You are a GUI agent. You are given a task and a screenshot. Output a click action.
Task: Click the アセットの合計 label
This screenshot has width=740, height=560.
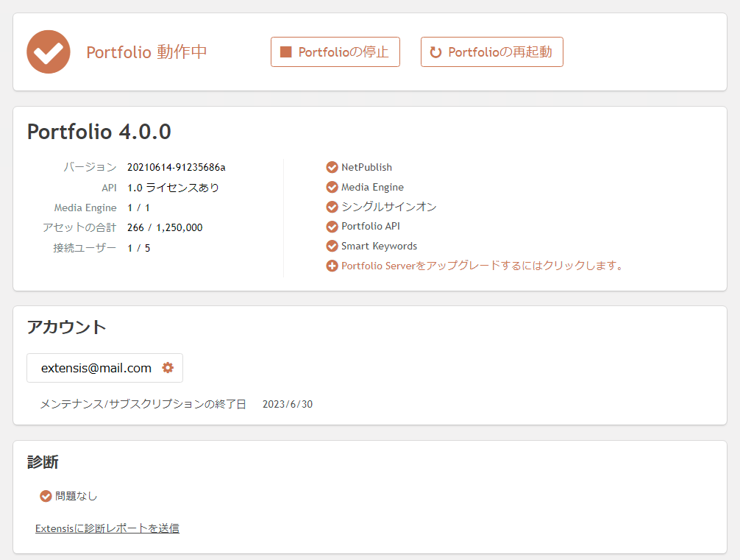click(x=79, y=227)
